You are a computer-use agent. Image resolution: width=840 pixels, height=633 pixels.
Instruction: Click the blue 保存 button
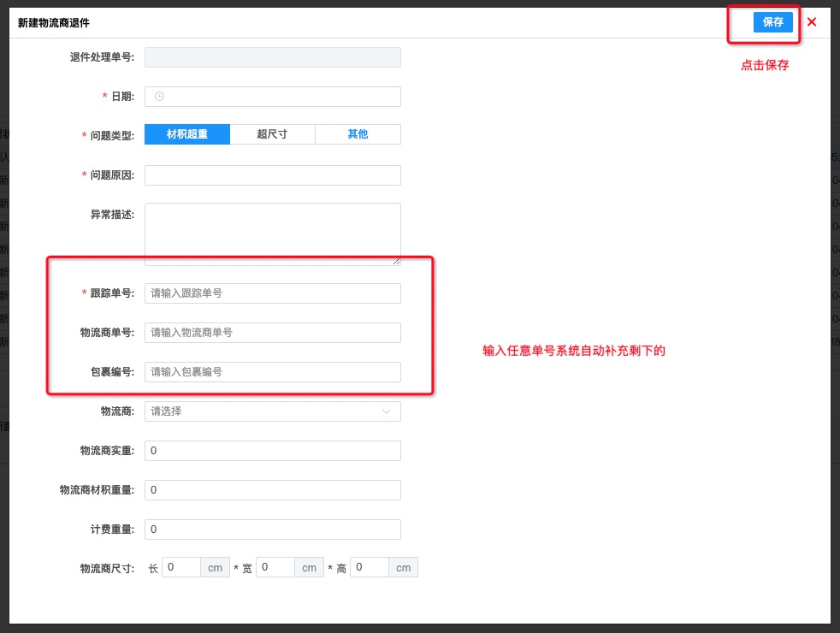(x=772, y=22)
